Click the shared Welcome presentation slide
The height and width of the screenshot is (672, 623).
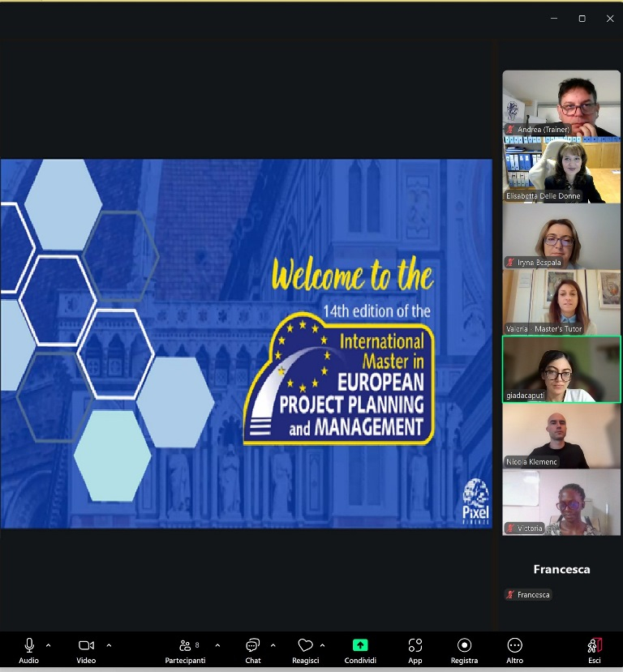[246, 344]
